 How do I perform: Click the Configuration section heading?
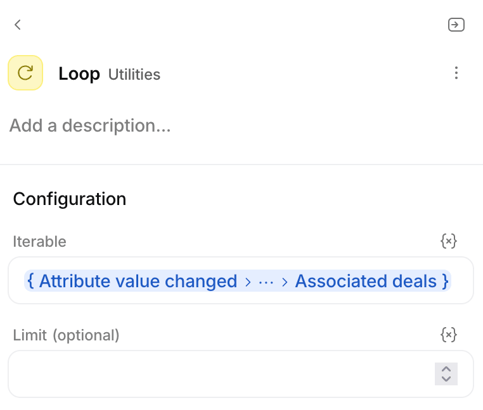pos(70,199)
